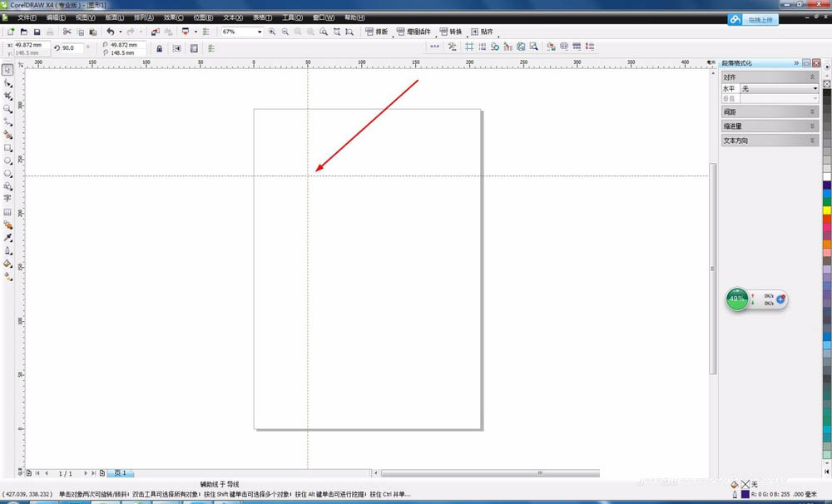The height and width of the screenshot is (504, 832).
Task: Click the no-color X swatch atop palette
Action: (827, 84)
